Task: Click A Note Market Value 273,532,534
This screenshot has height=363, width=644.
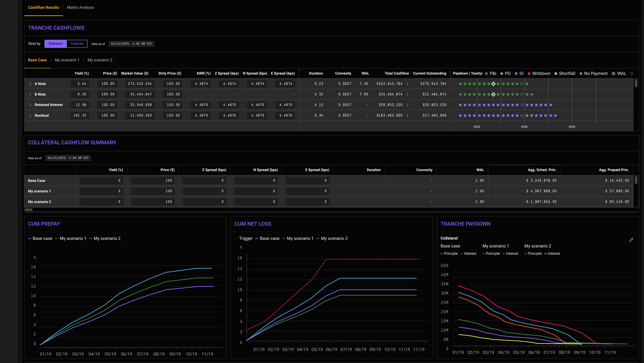Action: coord(140,84)
